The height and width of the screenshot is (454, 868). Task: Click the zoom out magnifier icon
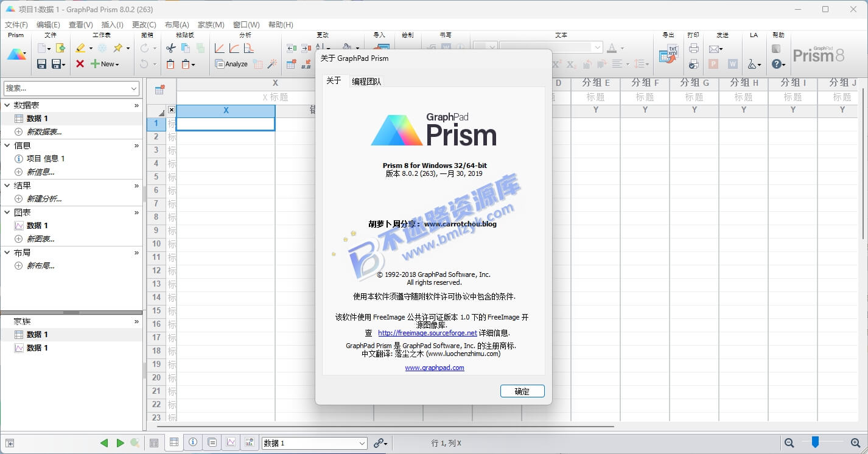click(x=789, y=443)
